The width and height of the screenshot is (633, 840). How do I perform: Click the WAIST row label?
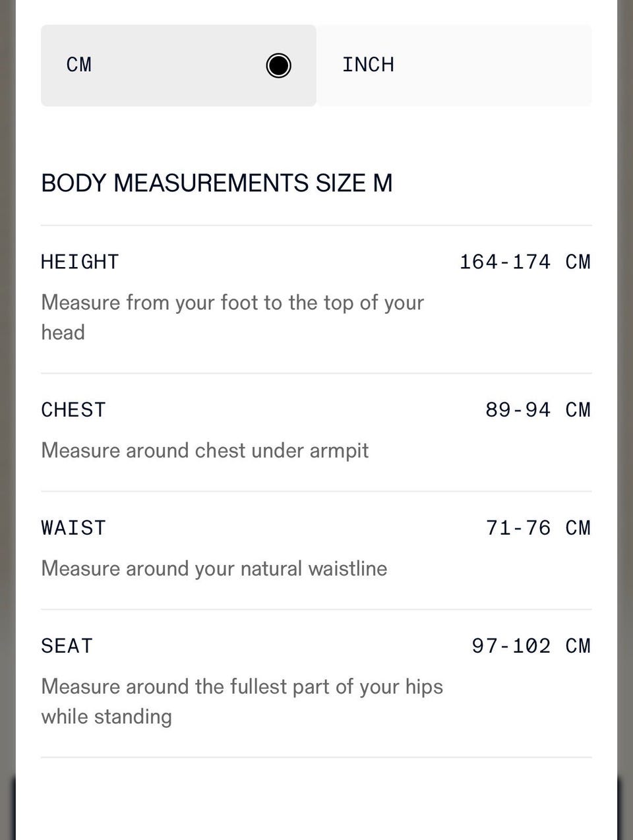pyautogui.click(x=73, y=527)
